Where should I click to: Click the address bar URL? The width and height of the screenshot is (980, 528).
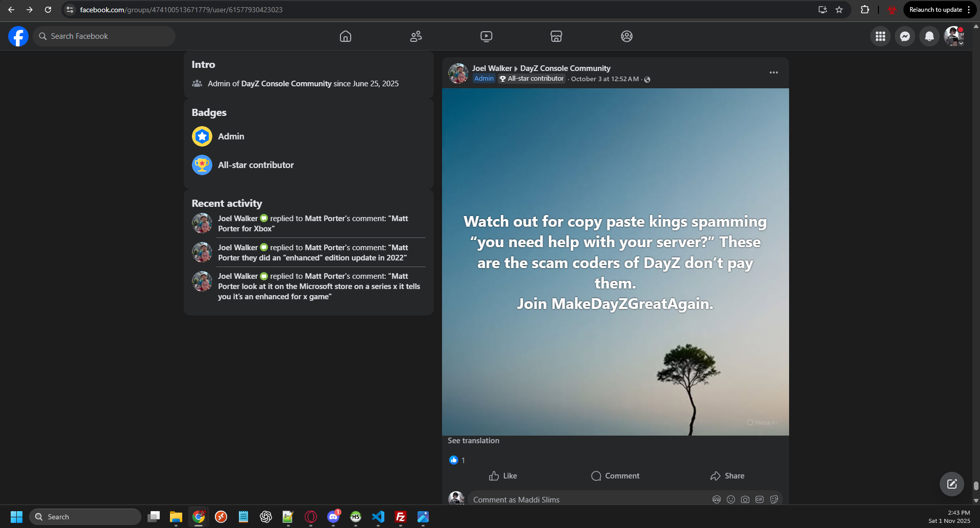(181, 10)
